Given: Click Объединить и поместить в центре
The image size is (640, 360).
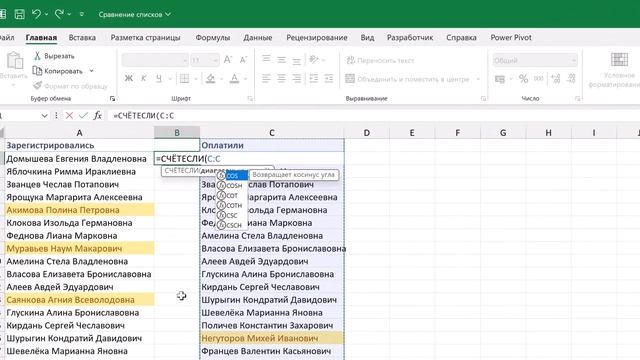Looking at the screenshot, I should tap(407, 79).
